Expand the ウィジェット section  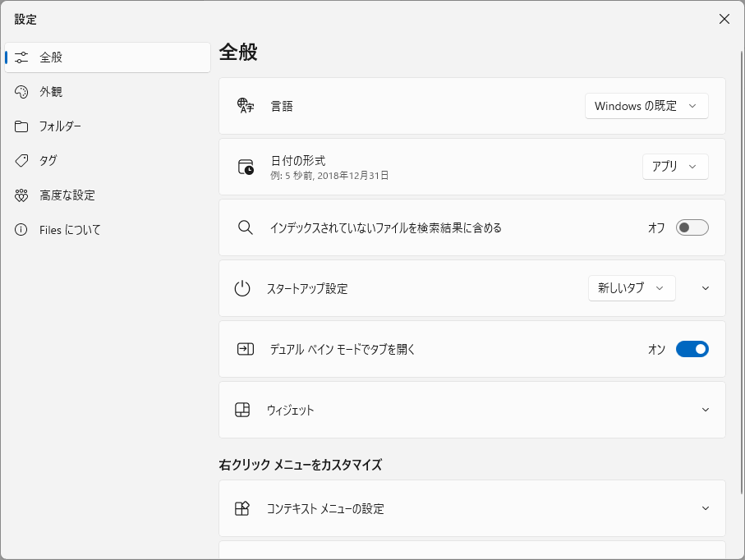[x=706, y=410]
